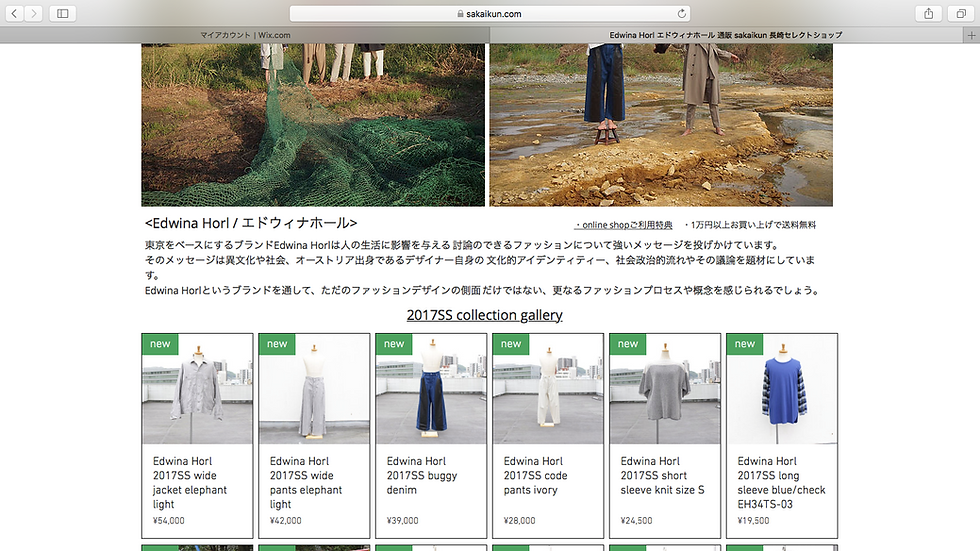This screenshot has height=551, width=980.
Task: Click the new badge on long sleeve card
Action: 744,344
